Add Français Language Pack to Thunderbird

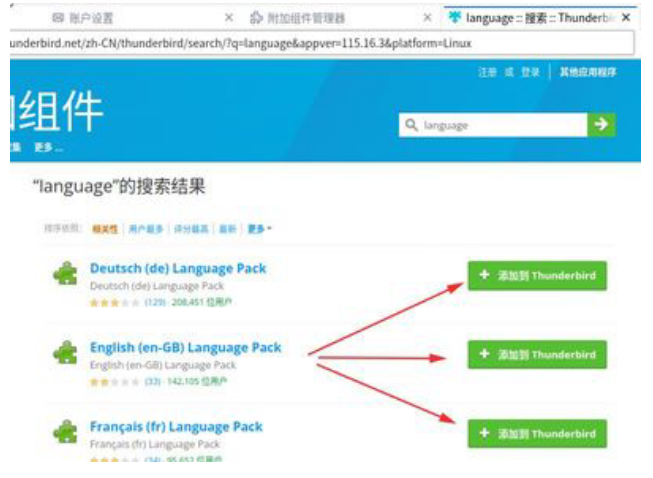coord(537,434)
